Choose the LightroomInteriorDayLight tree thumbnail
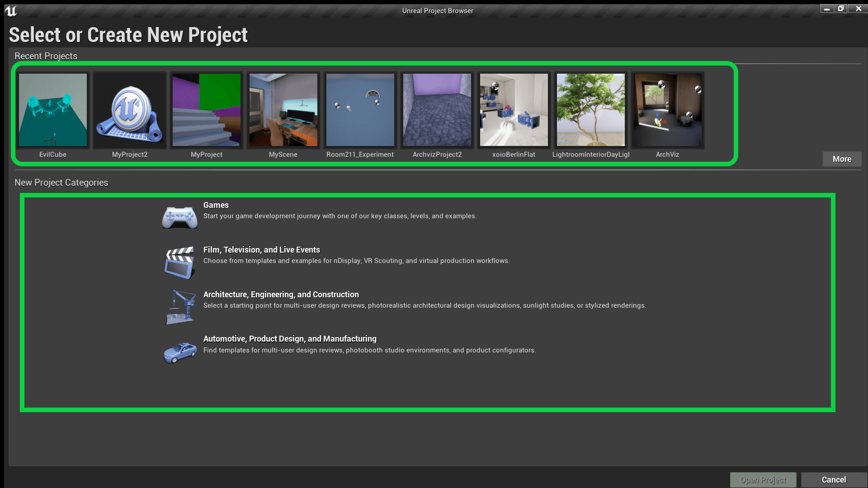Screen dimensions: 868x488 tap(591, 110)
